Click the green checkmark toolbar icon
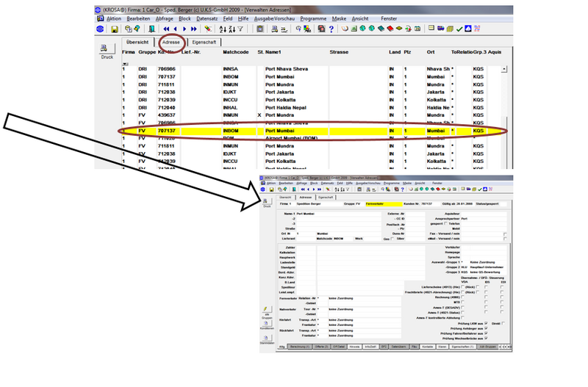Screen dimensions: 588x387 click(x=459, y=29)
